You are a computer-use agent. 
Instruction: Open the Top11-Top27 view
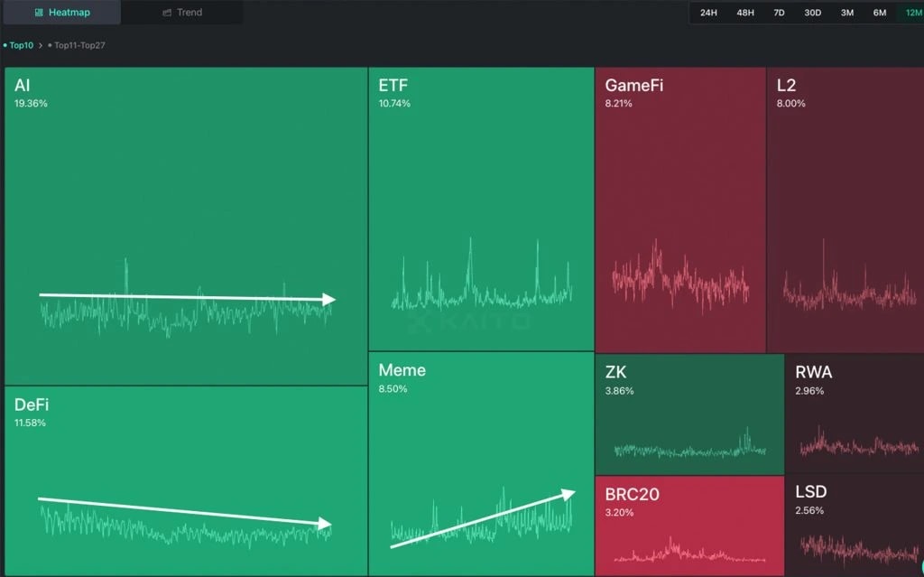(x=78, y=43)
